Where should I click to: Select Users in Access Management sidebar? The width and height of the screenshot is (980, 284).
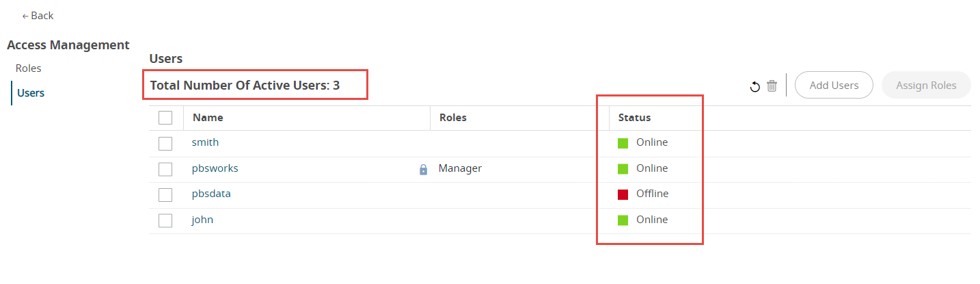pos(31,93)
